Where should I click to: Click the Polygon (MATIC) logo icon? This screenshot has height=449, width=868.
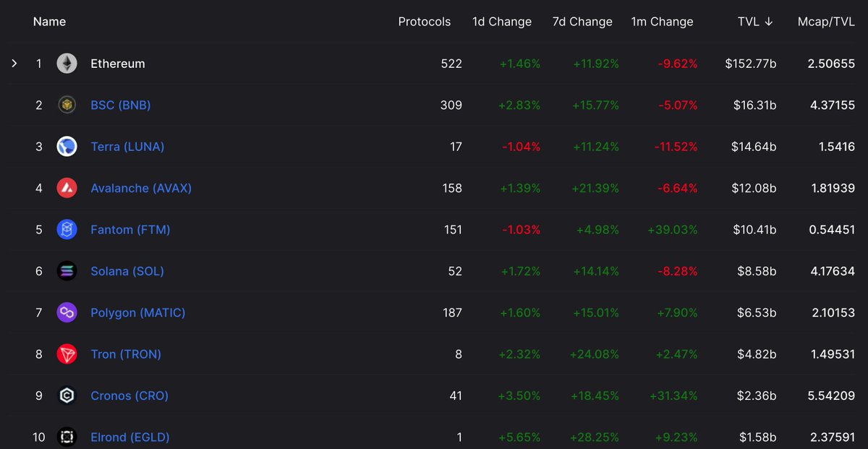tap(67, 312)
